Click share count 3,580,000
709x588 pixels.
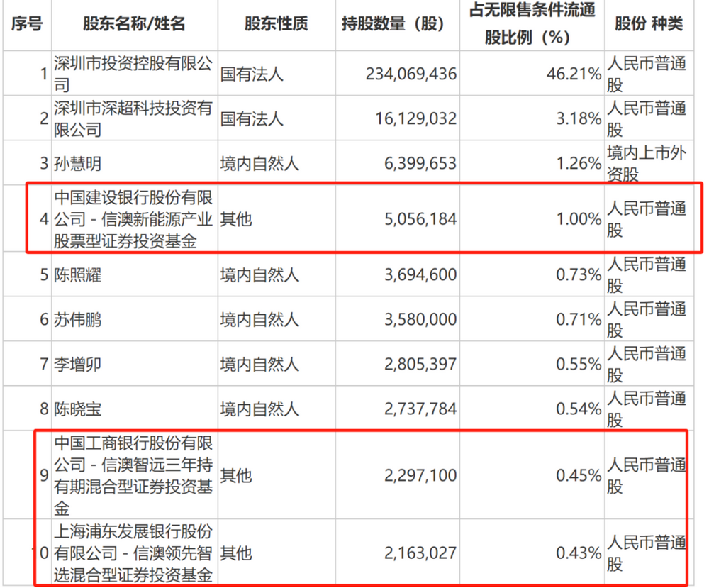click(x=420, y=319)
